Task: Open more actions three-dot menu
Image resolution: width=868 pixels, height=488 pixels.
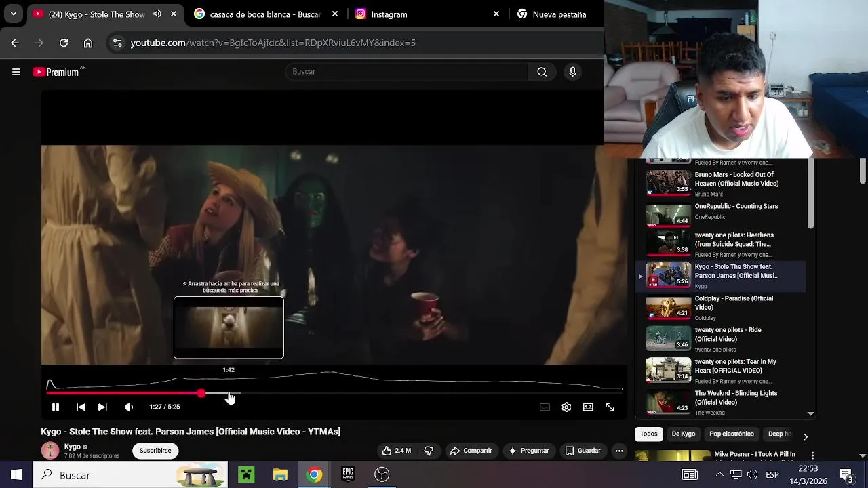Action: click(619, 451)
